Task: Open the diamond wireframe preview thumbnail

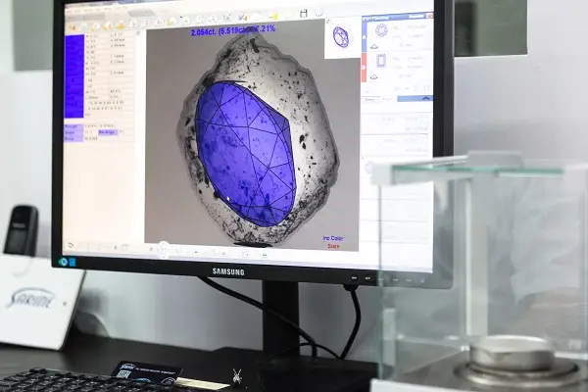Action: tap(341, 37)
